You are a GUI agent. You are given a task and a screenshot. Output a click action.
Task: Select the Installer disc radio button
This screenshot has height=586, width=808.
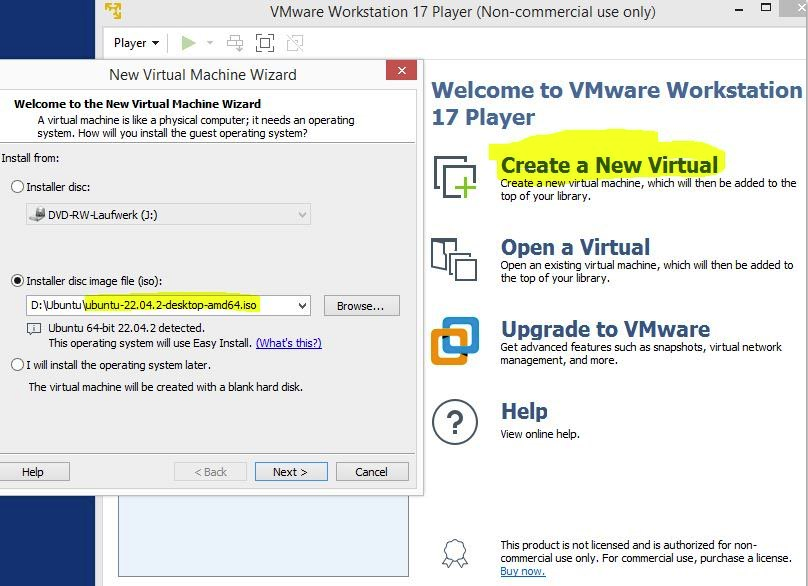(x=18, y=187)
